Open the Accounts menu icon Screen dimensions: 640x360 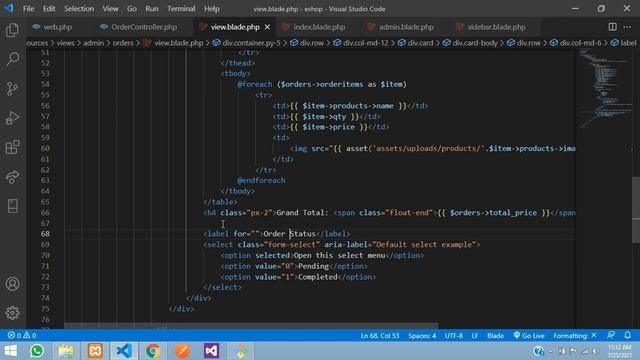tap(12, 284)
